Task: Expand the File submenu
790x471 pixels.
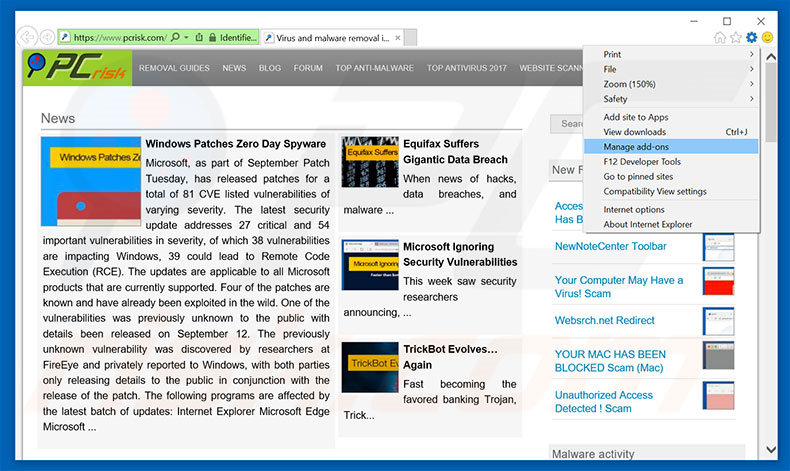Action: (x=672, y=69)
